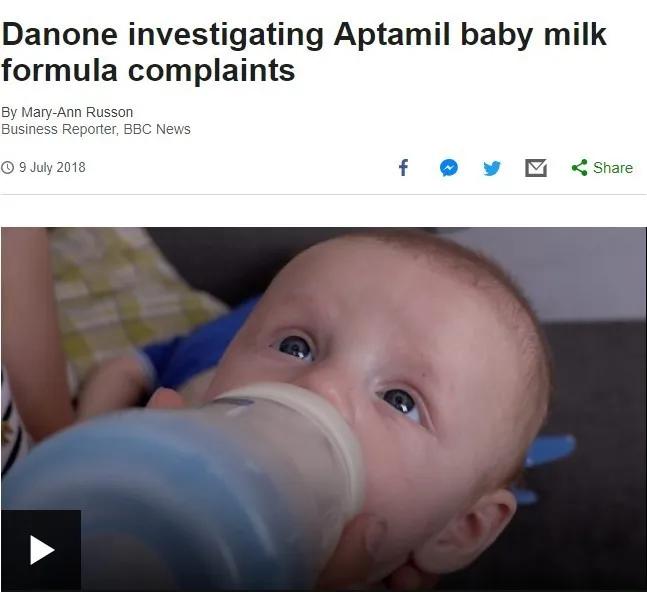Open video thumbnail showing baby's face
Viewport: 647px width, 592px height.
click(324, 409)
